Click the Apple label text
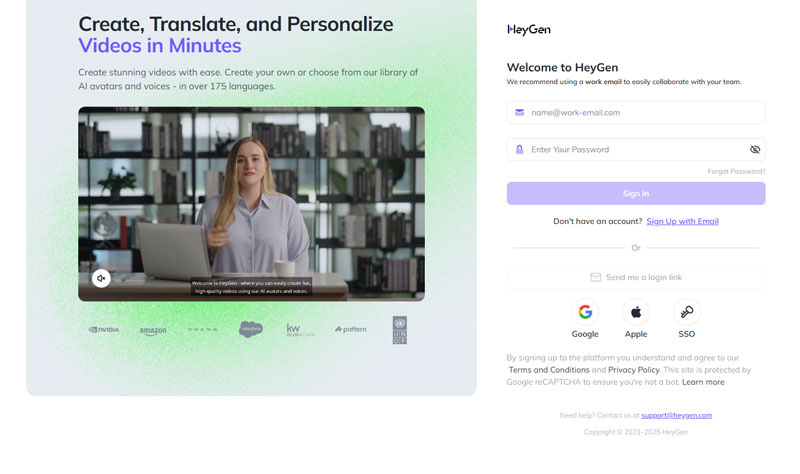The image size is (800, 474). click(x=636, y=334)
